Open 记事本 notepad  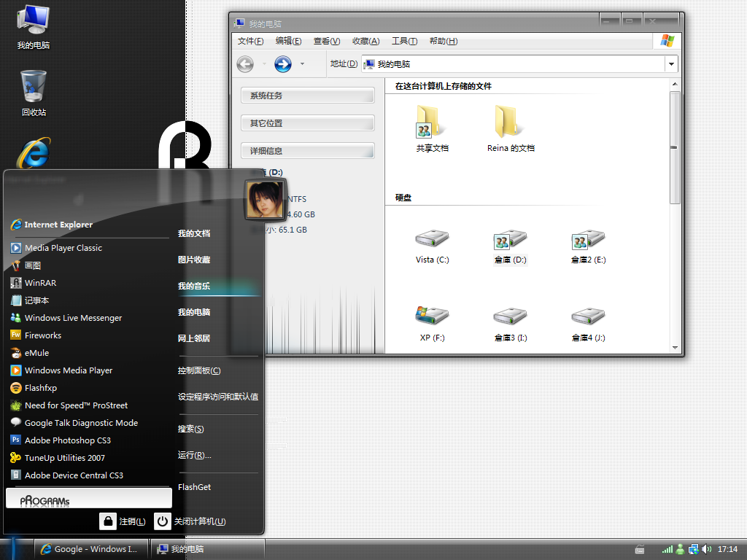click(29, 300)
